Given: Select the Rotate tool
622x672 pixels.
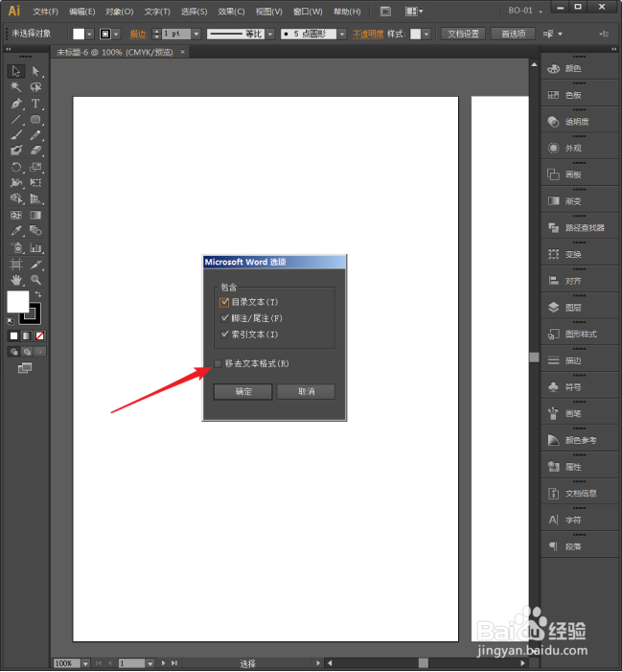Looking at the screenshot, I should pos(16,167).
